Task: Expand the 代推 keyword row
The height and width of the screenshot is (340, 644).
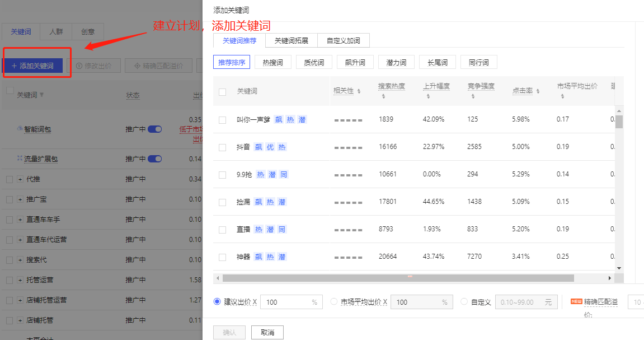Action: (20, 179)
